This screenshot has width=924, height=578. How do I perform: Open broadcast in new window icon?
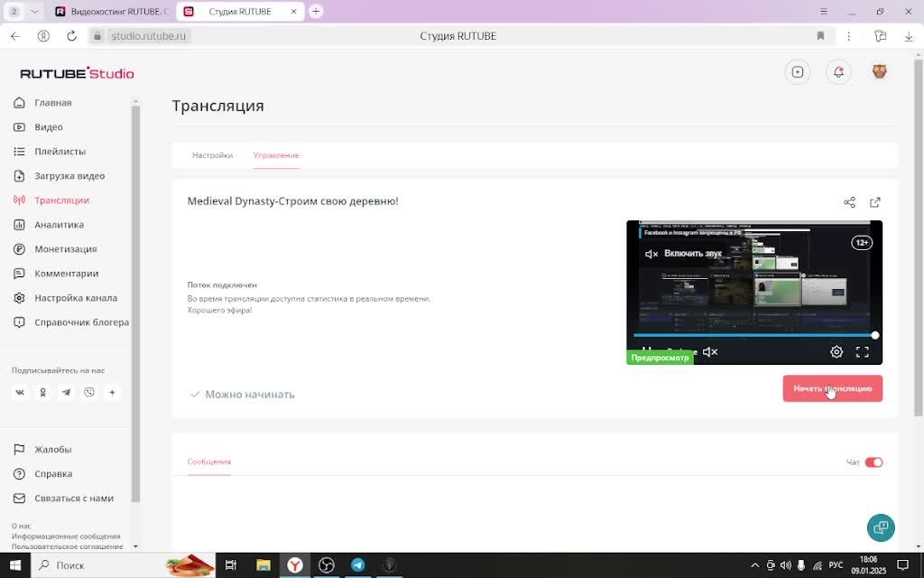[x=875, y=202]
